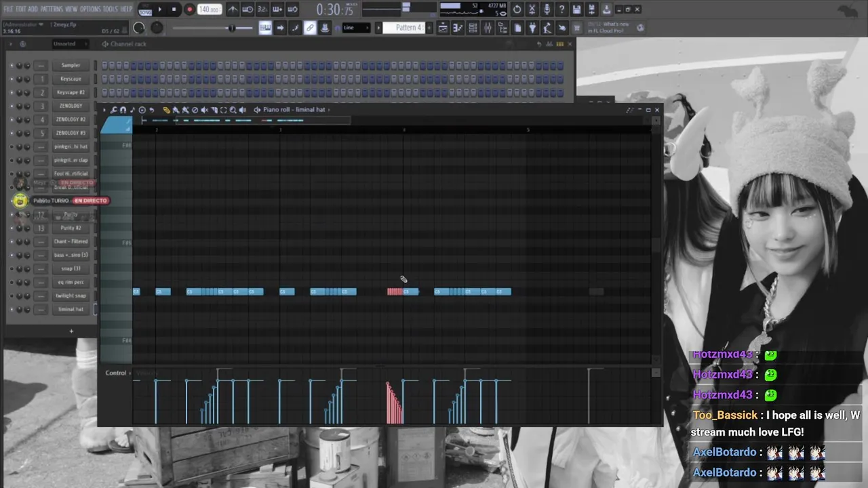The height and width of the screenshot is (488, 868).
Task: Select the twilight snap channel button
Action: [71, 296]
